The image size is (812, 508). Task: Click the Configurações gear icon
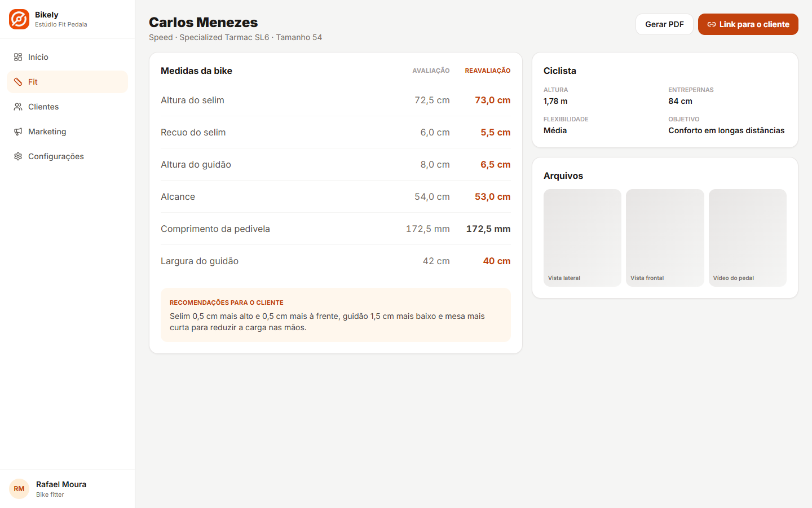pos(18,156)
